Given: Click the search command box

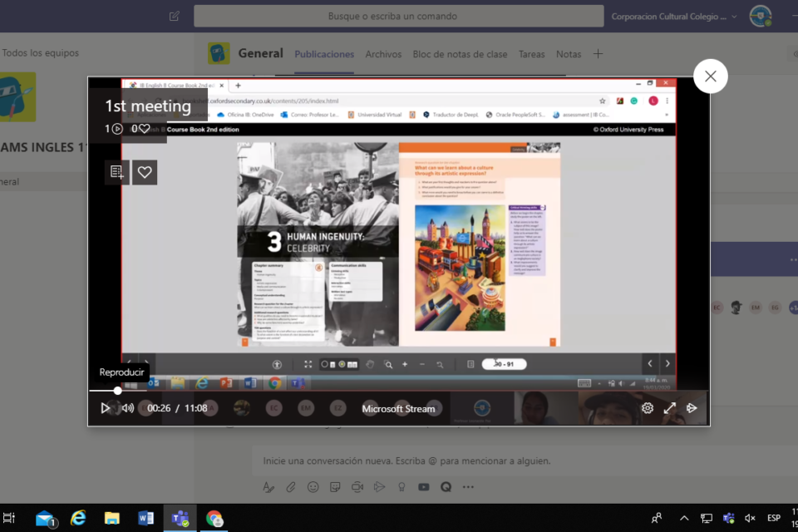Looking at the screenshot, I should click(x=398, y=17).
